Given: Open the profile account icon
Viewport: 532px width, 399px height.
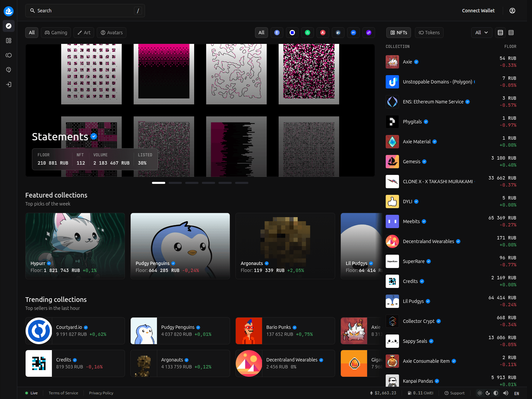Looking at the screenshot, I should click(x=512, y=11).
